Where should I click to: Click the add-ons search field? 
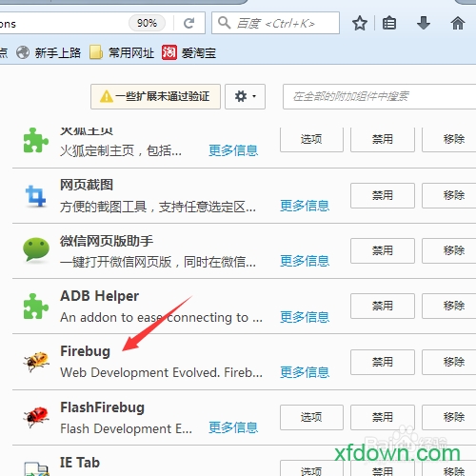point(380,96)
